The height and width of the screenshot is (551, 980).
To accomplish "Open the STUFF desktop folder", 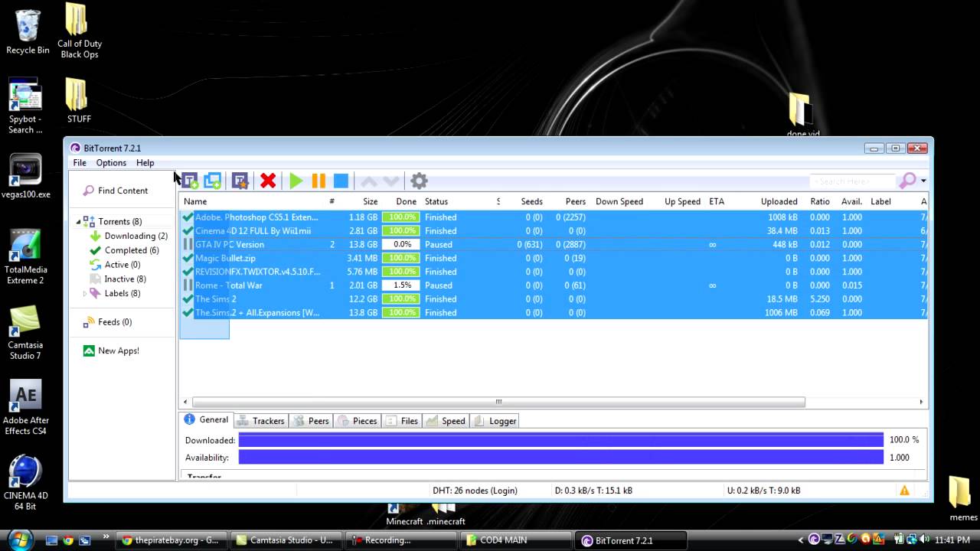I will point(78,100).
